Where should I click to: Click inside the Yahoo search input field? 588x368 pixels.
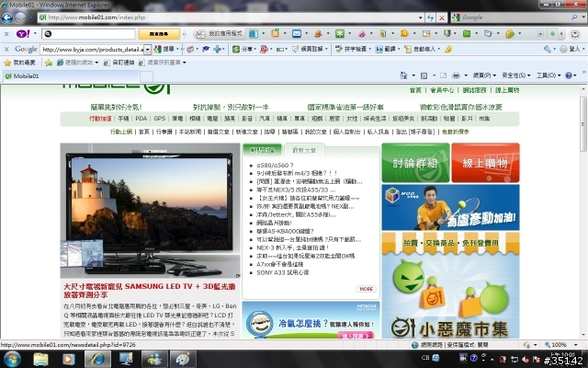pyautogui.click(x=88, y=34)
